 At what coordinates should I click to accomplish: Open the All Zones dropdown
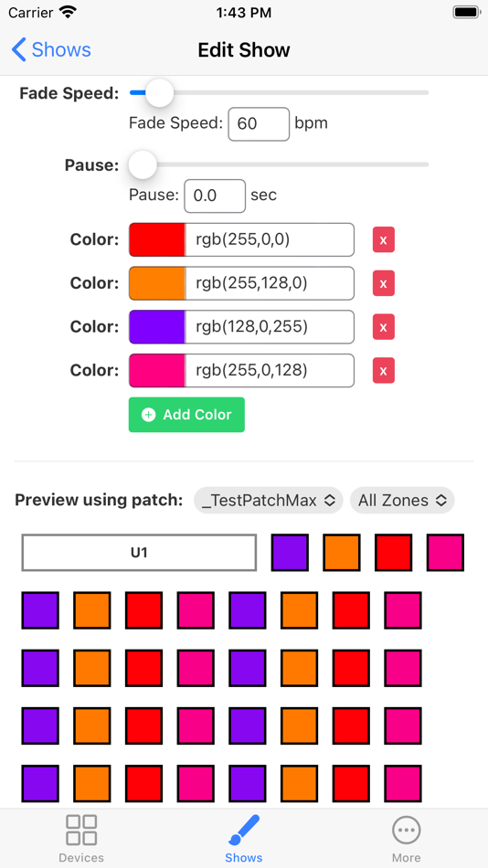click(402, 501)
